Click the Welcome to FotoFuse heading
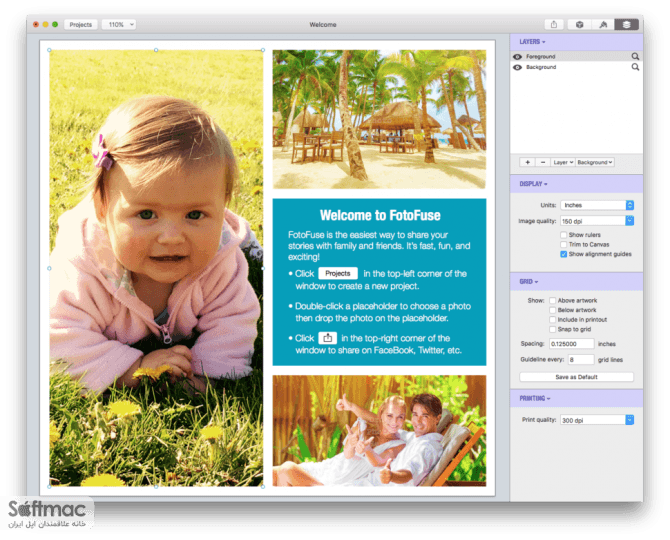 pos(380,215)
